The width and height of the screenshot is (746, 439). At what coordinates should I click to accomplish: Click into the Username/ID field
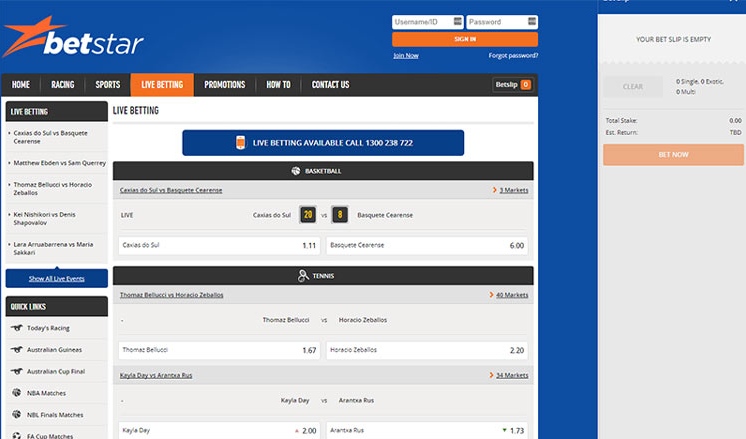[x=427, y=22]
